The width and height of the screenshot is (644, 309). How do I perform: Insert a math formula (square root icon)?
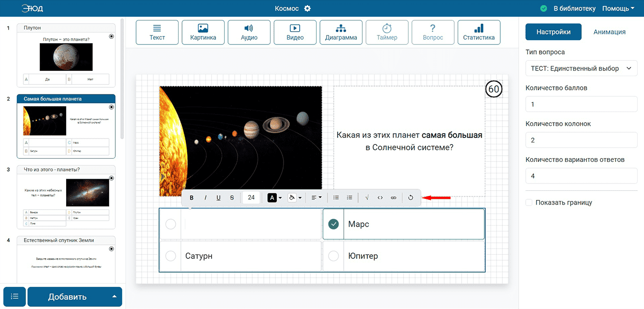(367, 197)
